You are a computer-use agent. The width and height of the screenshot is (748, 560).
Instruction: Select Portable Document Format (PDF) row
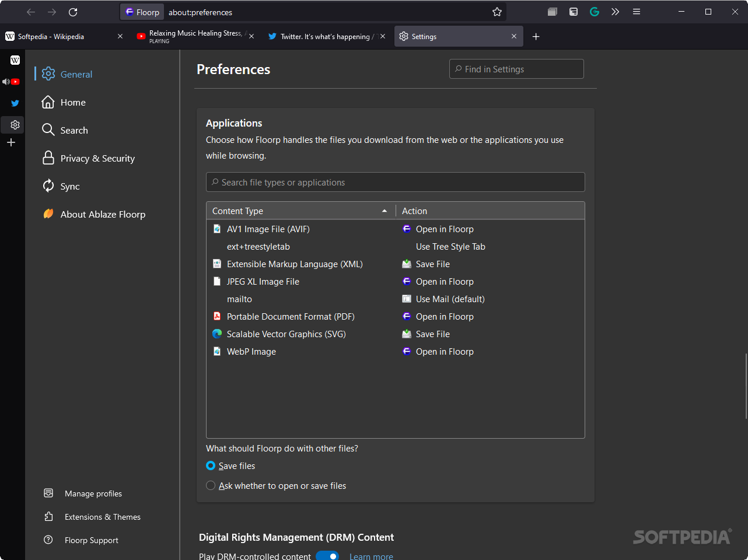pos(396,317)
